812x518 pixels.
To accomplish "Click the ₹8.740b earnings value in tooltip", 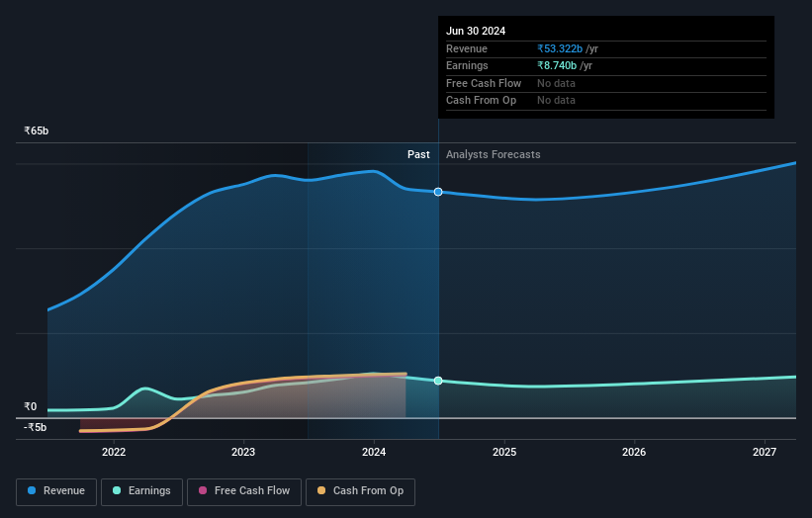I will (557, 65).
